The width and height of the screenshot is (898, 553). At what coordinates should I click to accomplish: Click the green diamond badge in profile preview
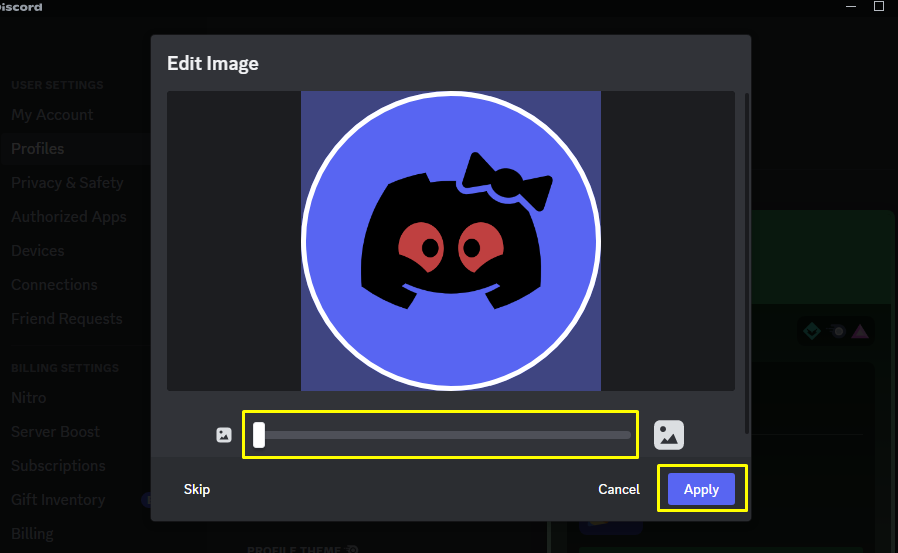[x=812, y=331]
